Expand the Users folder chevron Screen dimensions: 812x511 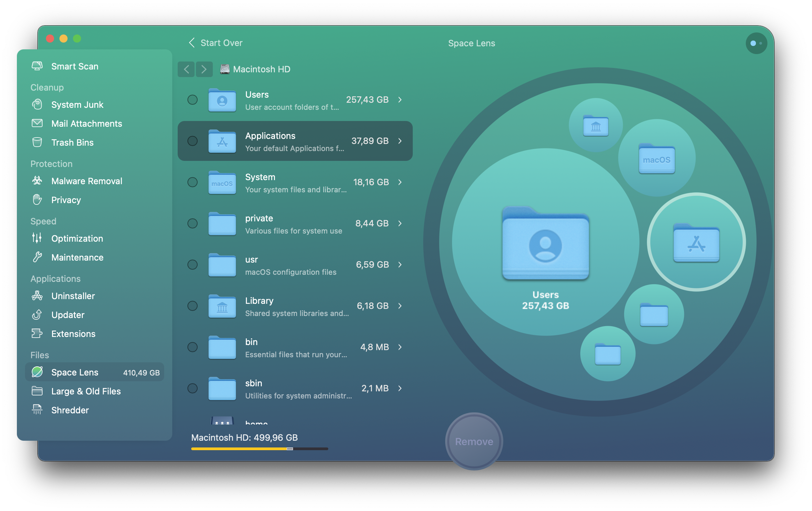tap(400, 99)
